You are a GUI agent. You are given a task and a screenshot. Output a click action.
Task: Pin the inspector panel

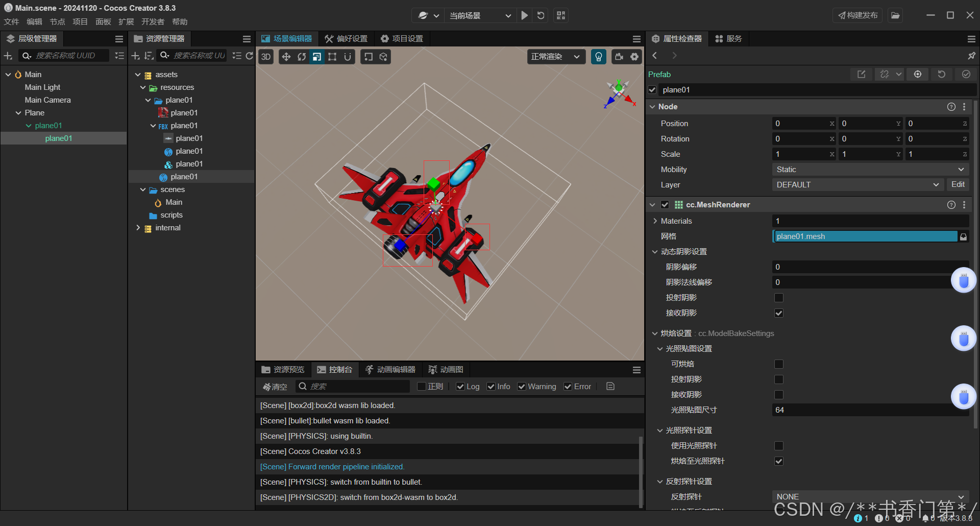point(971,56)
